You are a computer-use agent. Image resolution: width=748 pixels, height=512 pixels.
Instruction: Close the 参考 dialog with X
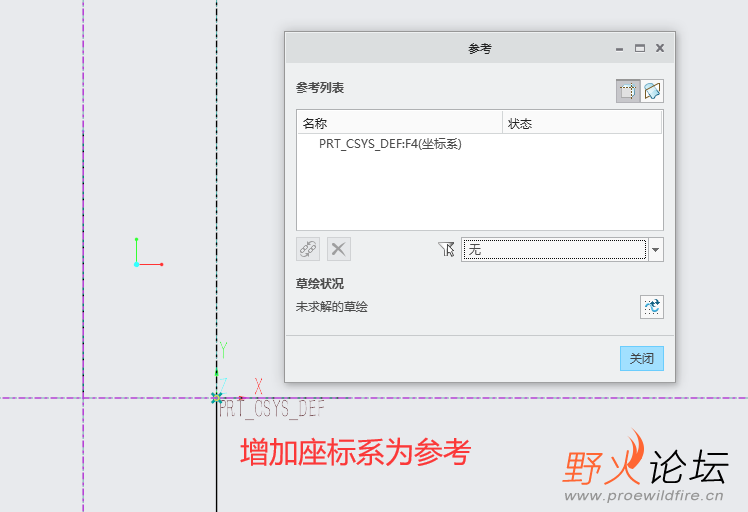660,48
